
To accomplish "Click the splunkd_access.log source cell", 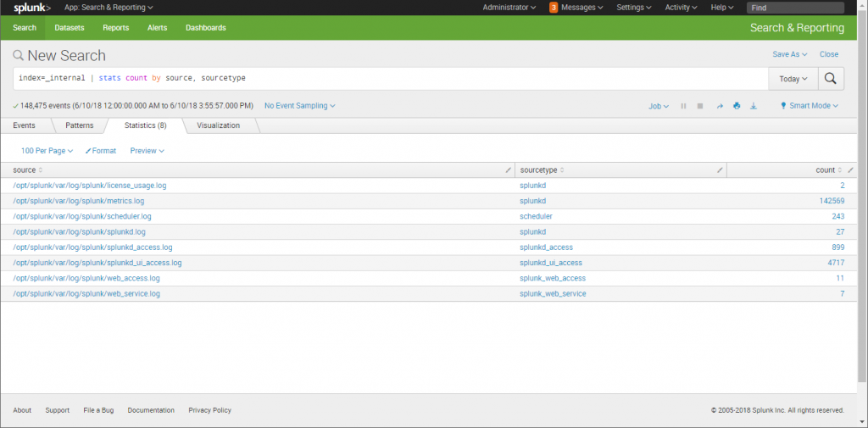I will click(92, 247).
